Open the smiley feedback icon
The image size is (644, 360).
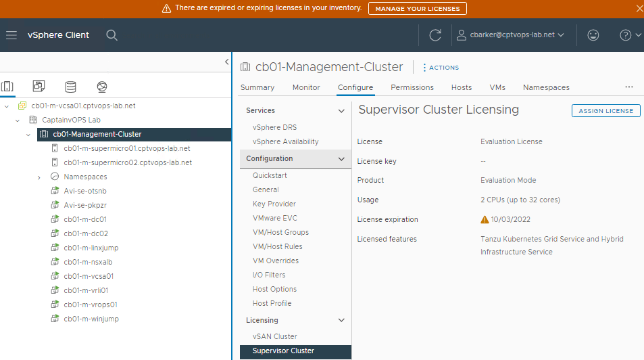[593, 35]
